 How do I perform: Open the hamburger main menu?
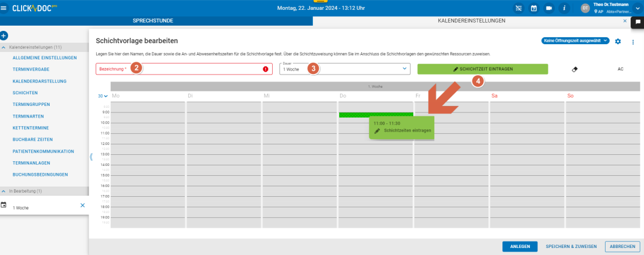tap(4, 8)
